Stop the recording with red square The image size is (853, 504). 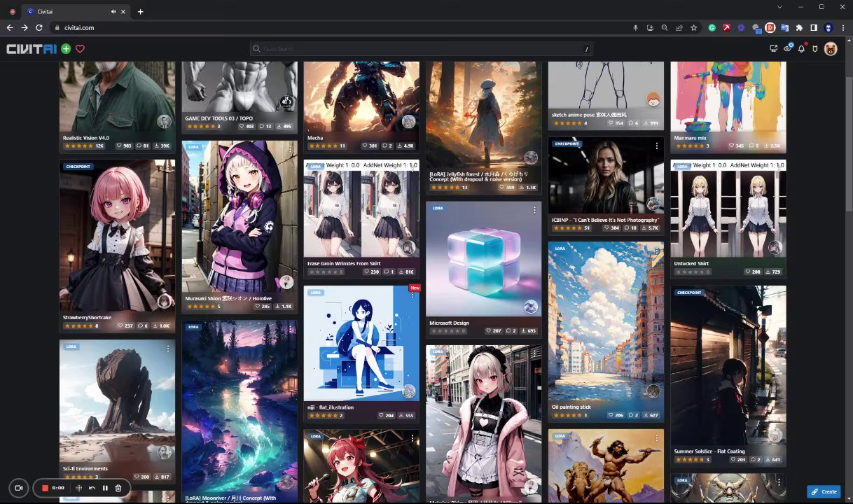tap(45, 488)
